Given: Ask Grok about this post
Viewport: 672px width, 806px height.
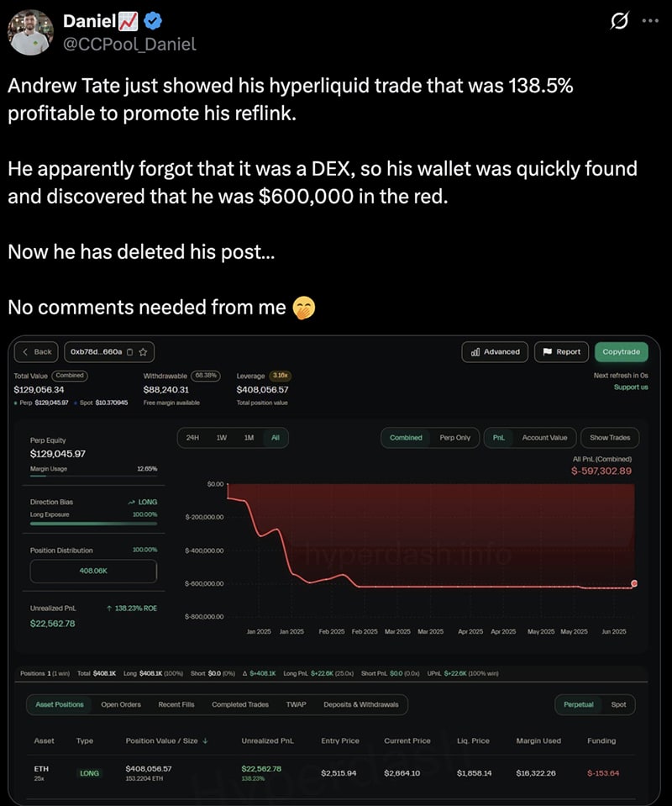Looking at the screenshot, I should [618, 22].
